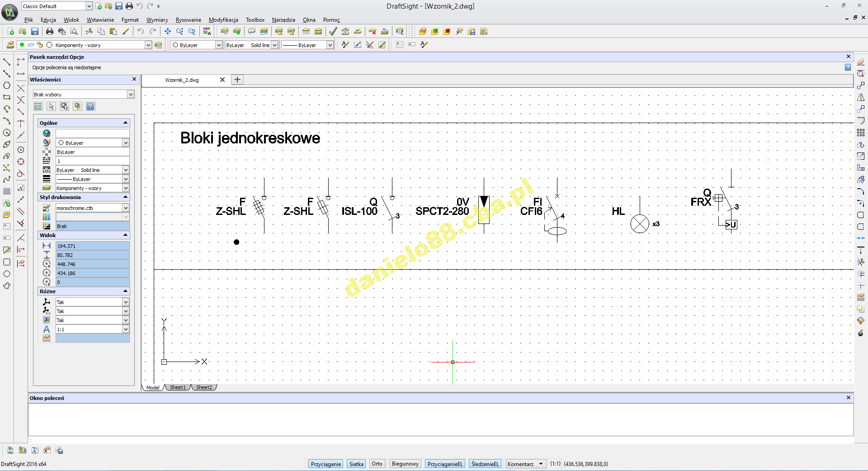The image size is (868, 471).
Task: Select the Hatch fill tool
Action: coord(7,191)
